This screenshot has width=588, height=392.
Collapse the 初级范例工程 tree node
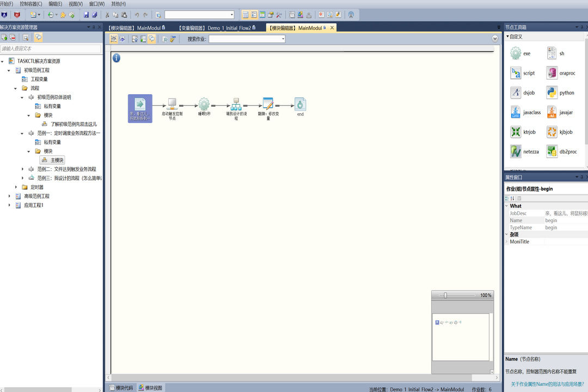[x=9, y=70]
